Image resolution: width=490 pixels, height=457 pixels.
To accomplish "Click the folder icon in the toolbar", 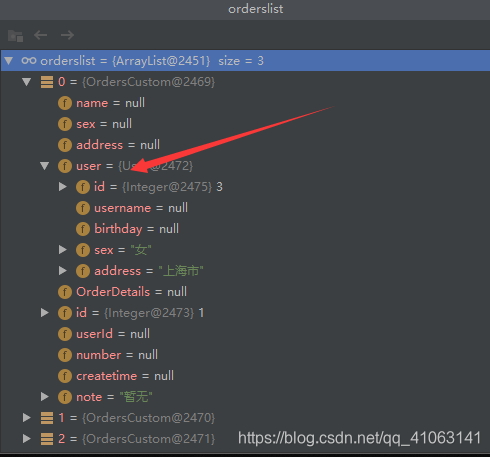I will 15,35.
